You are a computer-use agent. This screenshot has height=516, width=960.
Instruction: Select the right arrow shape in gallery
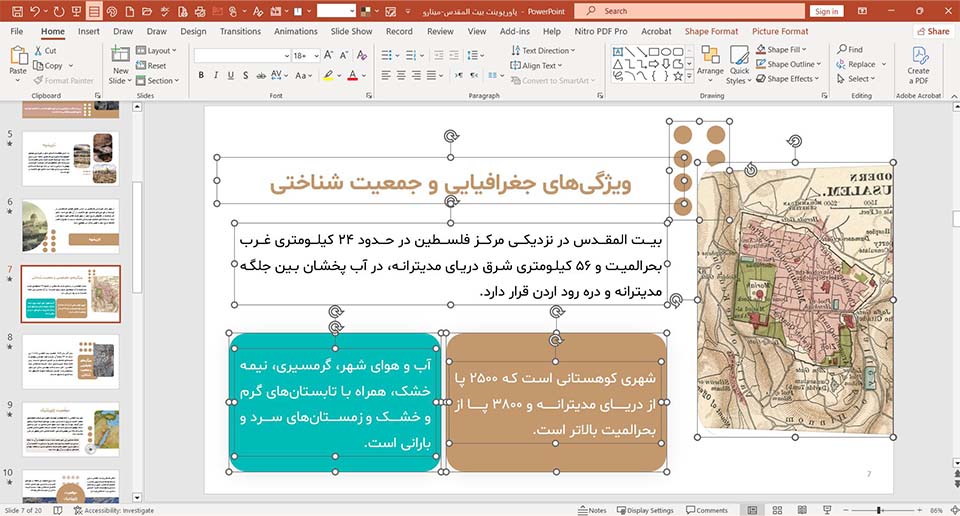654,64
